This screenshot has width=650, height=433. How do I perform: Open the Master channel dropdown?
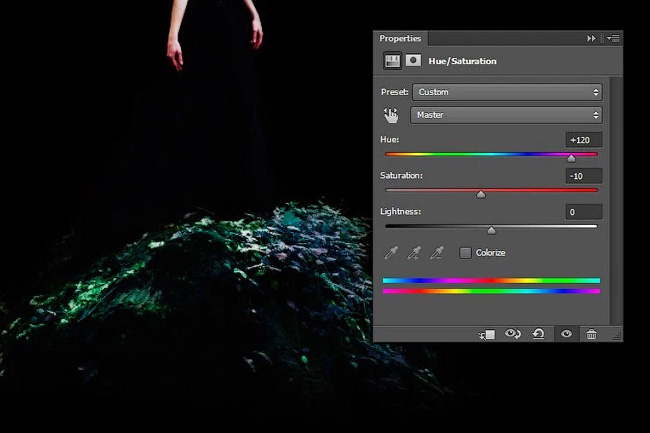pos(506,115)
